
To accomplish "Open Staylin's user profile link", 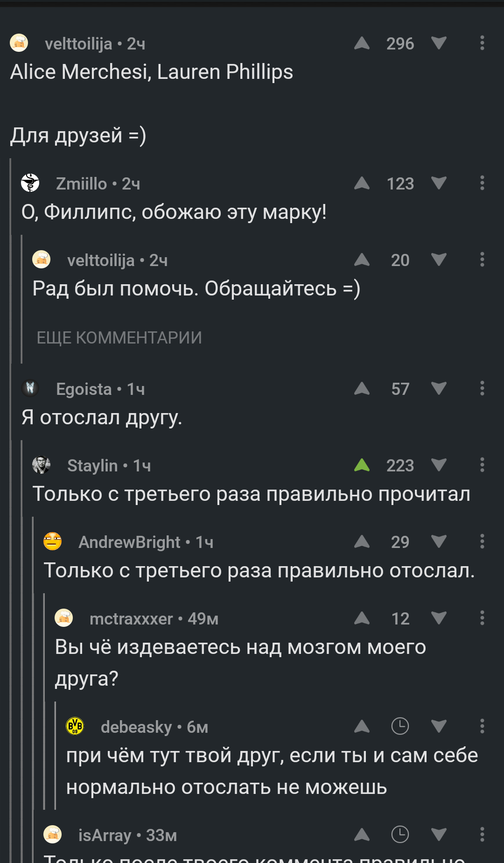I will pyautogui.click(x=92, y=465).
